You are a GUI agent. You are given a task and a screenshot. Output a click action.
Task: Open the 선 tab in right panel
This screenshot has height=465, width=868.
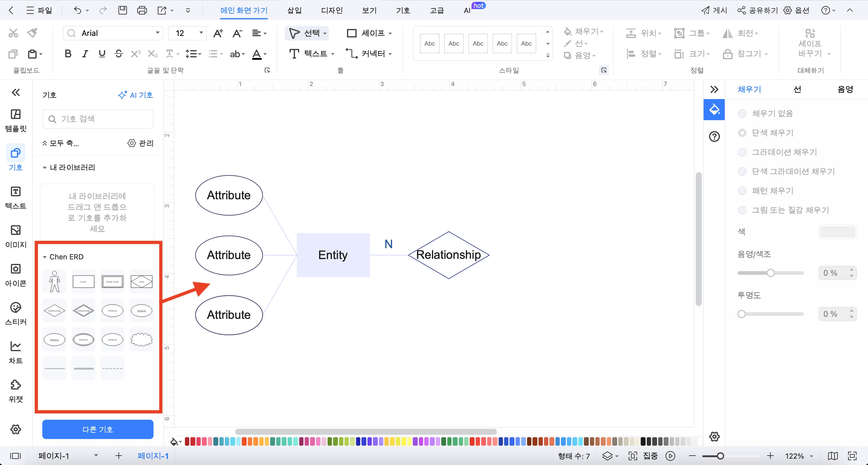pyautogui.click(x=797, y=89)
